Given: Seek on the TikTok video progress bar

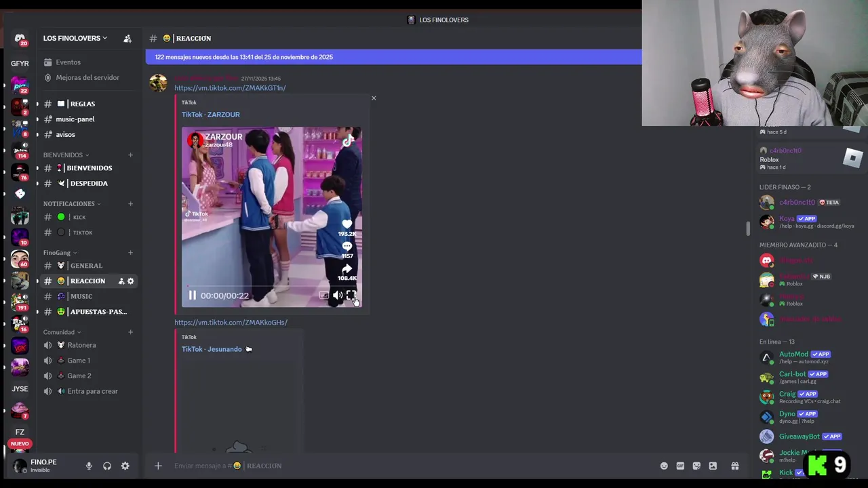Looking at the screenshot, I should pos(271,286).
